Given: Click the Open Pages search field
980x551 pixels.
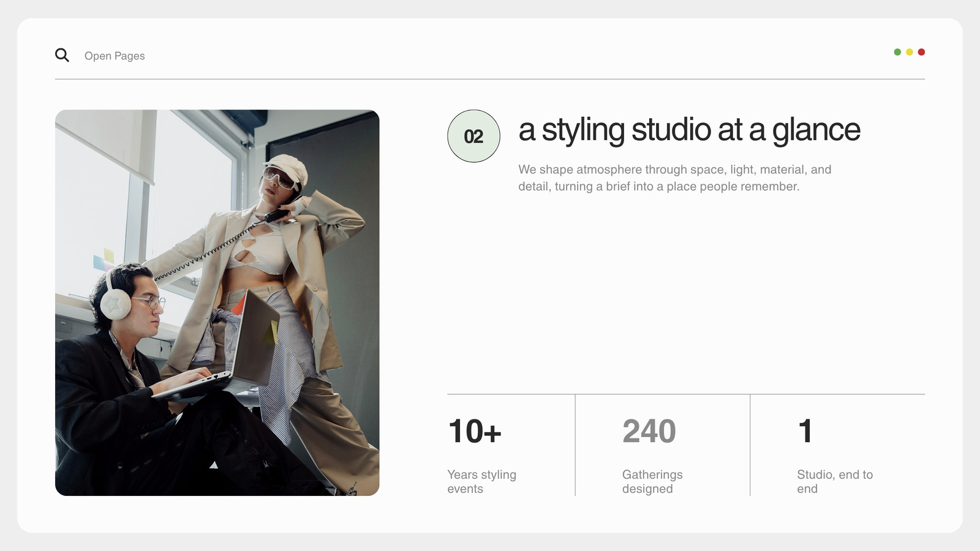Looking at the screenshot, I should 115,56.
